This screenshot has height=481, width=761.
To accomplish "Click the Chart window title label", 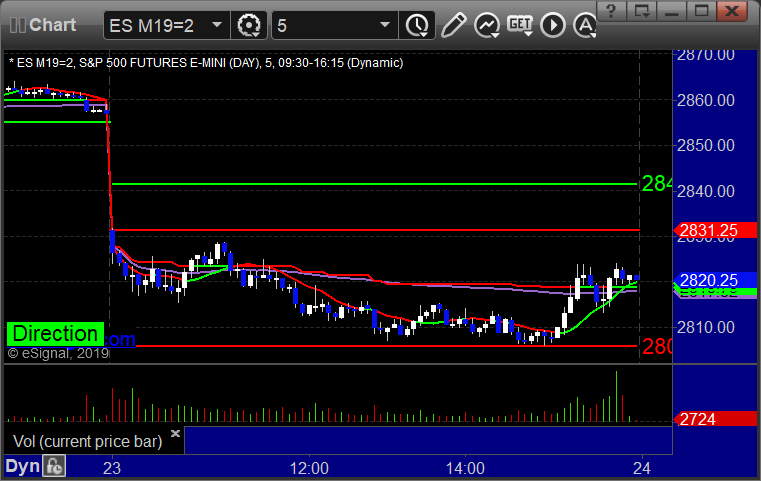I will click(x=52, y=25).
